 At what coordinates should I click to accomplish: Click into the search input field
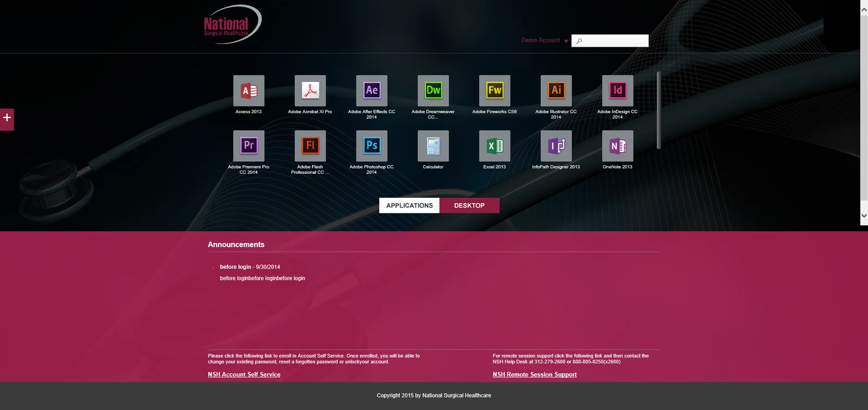click(610, 41)
